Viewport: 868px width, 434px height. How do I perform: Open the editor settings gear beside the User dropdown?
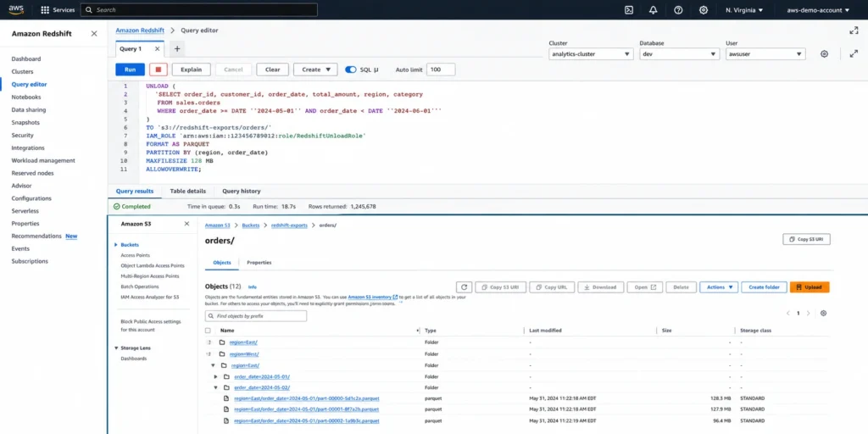click(x=824, y=53)
